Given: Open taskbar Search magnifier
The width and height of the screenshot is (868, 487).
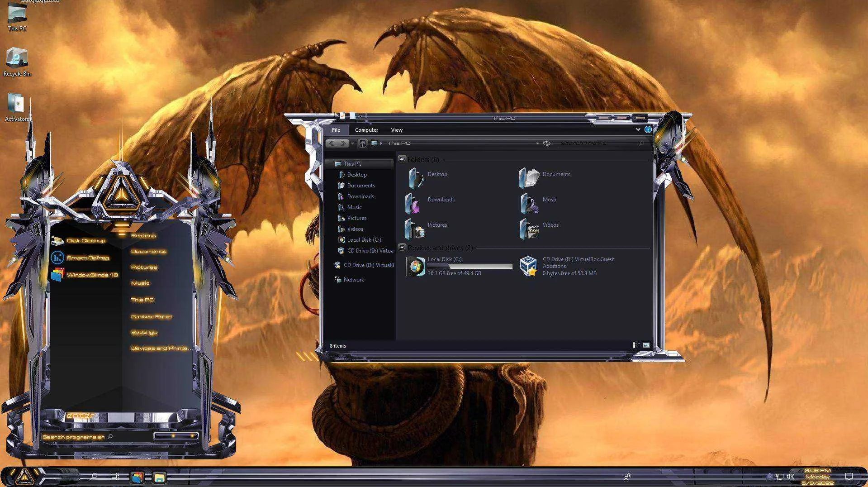Looking at the screenshot, I should [x=94, y=477].
